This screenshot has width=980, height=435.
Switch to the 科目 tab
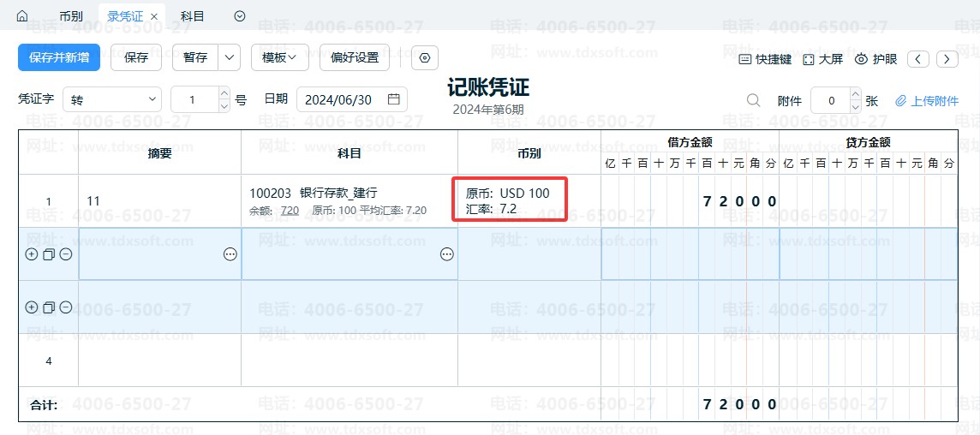point(193,16)
